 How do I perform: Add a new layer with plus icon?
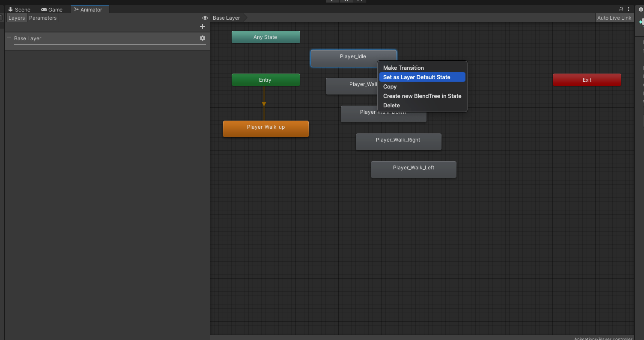click(203, 27)
